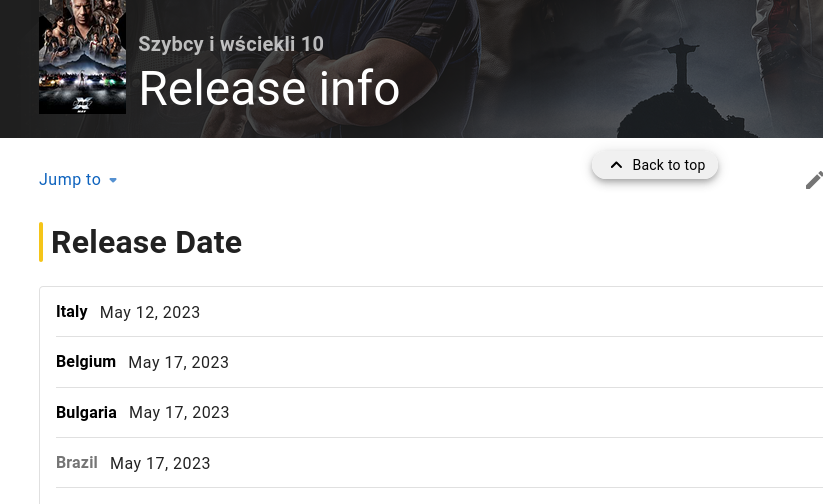Screen dimensions: 823x504
Task: Click Belgium's May 17, 2023 date
Action: [x=179, y=363]
